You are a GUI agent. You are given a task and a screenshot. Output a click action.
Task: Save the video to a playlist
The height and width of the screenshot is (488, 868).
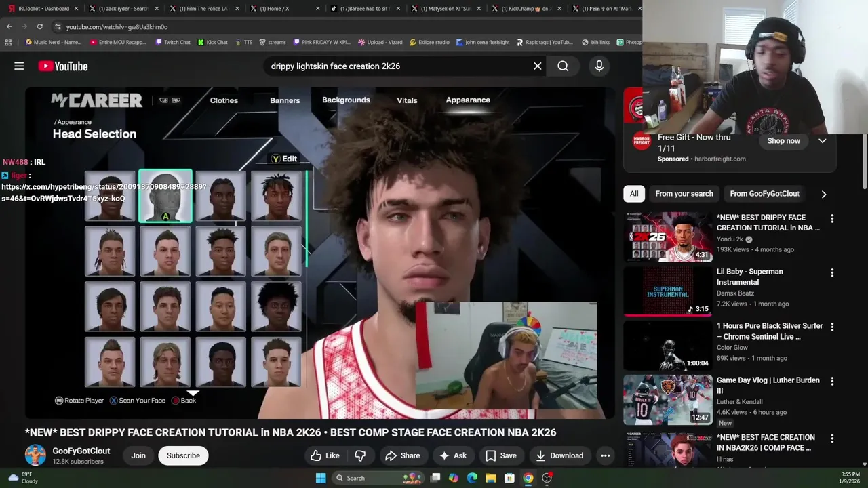point(501,455)
